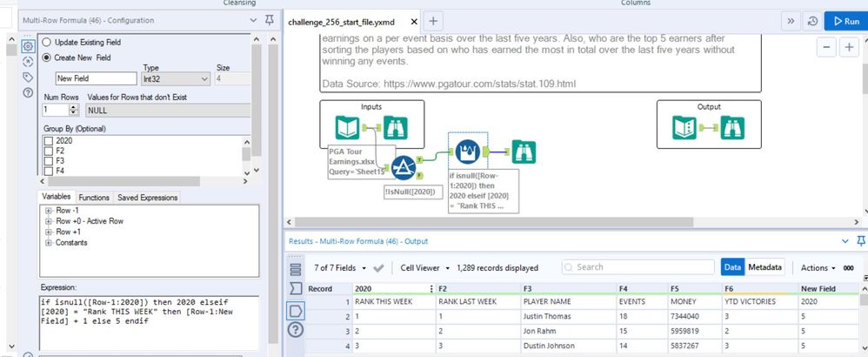
Task: Click help icon in Results panel sidebar
Action: (x=296, y=329)
